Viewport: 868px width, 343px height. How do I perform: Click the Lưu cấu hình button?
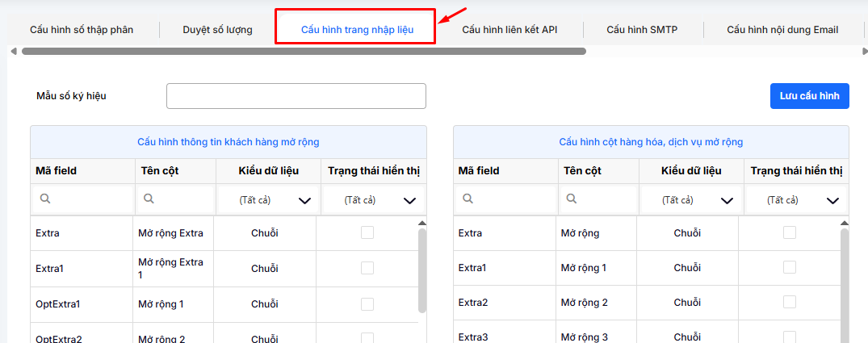809,95
